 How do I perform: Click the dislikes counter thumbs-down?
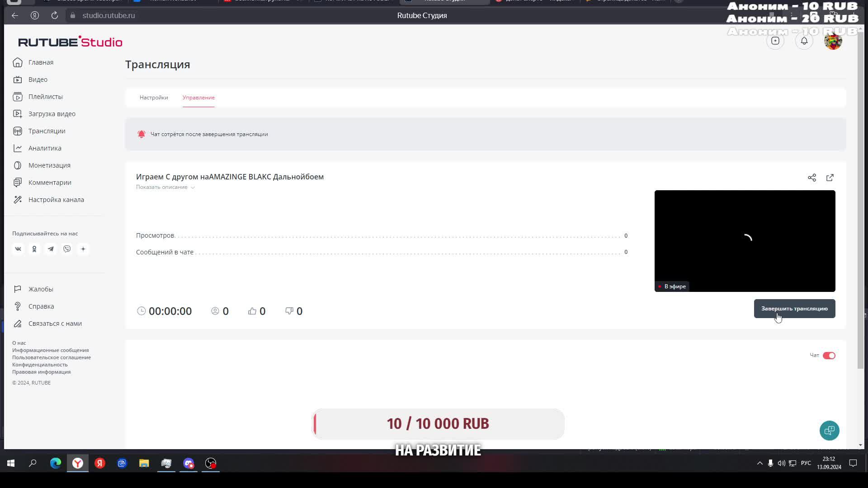click(x=289, y=311)
